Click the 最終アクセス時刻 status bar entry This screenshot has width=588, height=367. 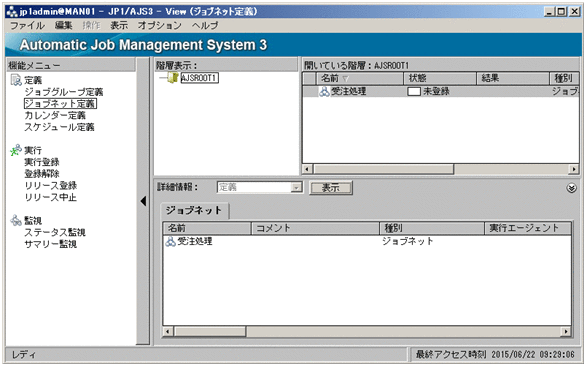tap(495, 354)
